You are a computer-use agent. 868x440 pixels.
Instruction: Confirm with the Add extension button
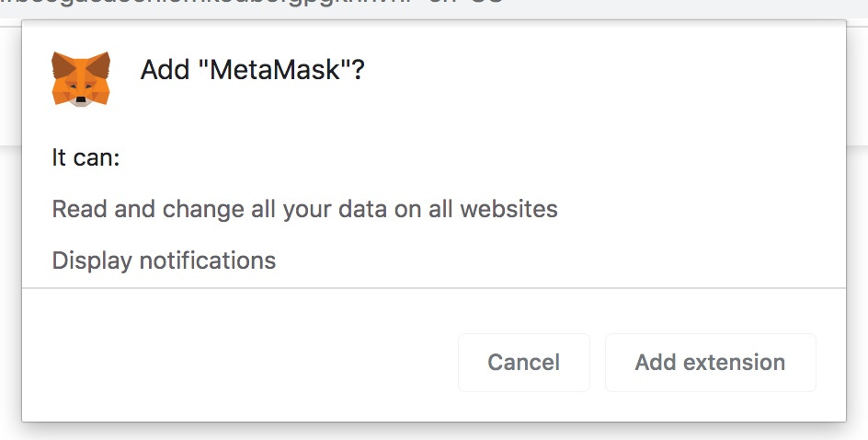click(x=710, y=363)
